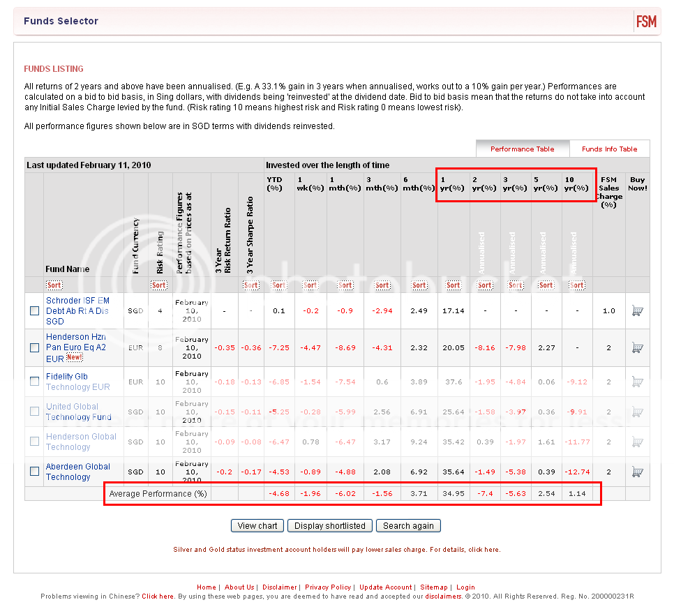Sort by 1 month return
Screen dimensions: 674x616
point(345,285)
